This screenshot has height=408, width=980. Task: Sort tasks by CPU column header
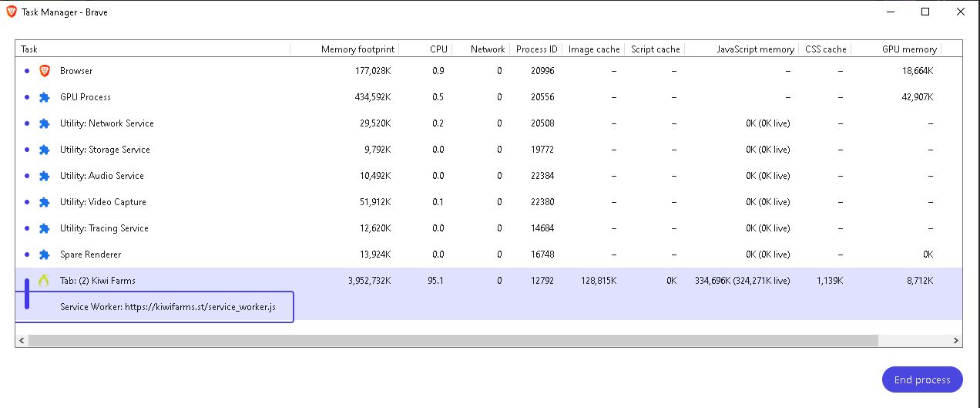pyautogui.click(x=438, y=49)
